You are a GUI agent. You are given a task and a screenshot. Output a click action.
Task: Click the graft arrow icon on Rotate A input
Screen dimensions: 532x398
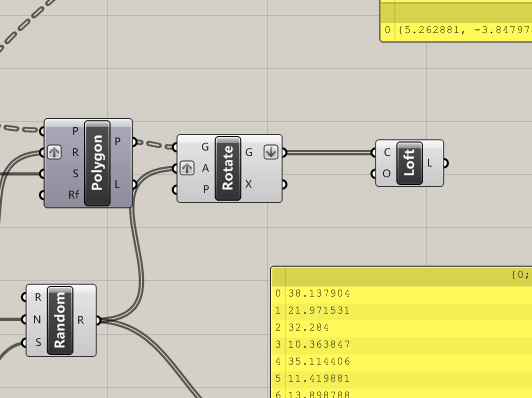[x=187, y=168]
